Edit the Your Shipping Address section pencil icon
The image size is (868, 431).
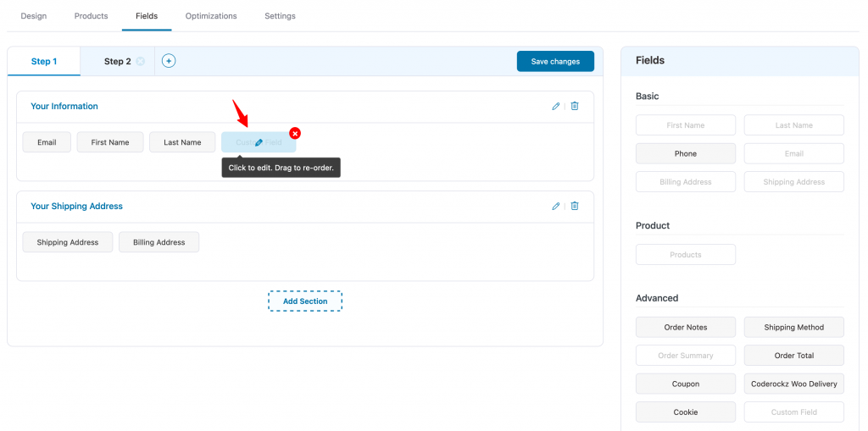coord(556,206)
